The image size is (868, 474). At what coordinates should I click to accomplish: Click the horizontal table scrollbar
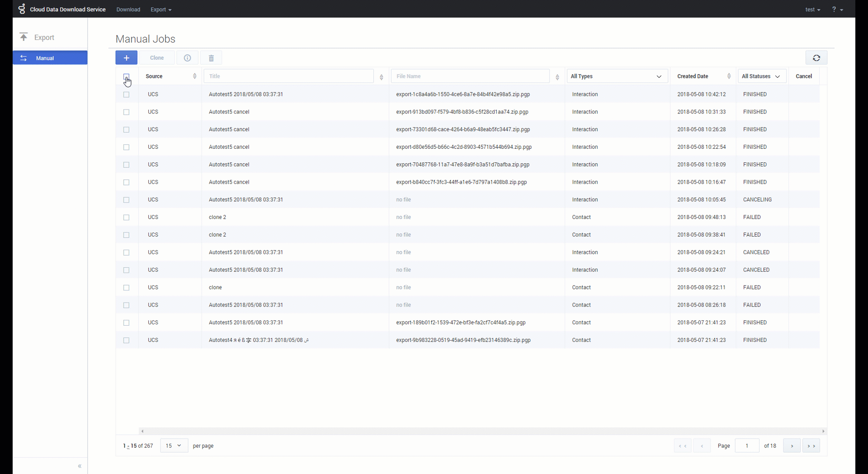pyautogui.click(x=482, y=431)
